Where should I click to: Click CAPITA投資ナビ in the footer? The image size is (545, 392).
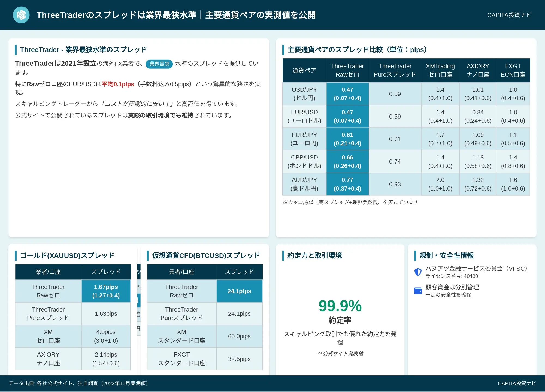pos(517,383)
